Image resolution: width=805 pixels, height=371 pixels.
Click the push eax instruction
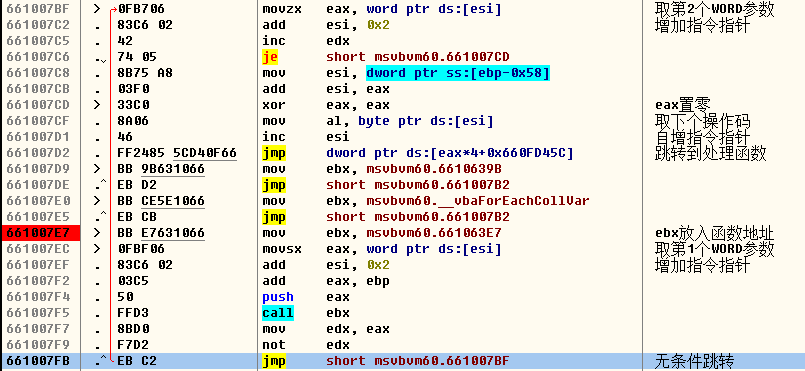tap(305, 297)
